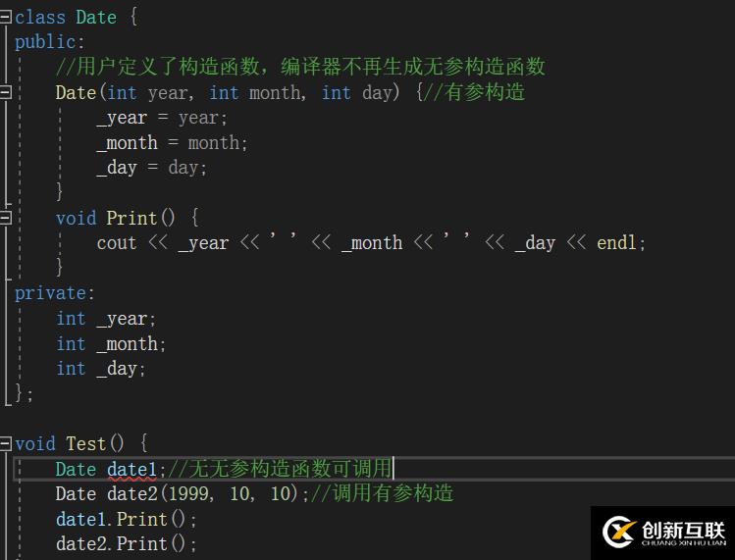Click the '//调用有参构造' comment
The width and height of the screenshot is (735, 560).
(x=382, y=493)
